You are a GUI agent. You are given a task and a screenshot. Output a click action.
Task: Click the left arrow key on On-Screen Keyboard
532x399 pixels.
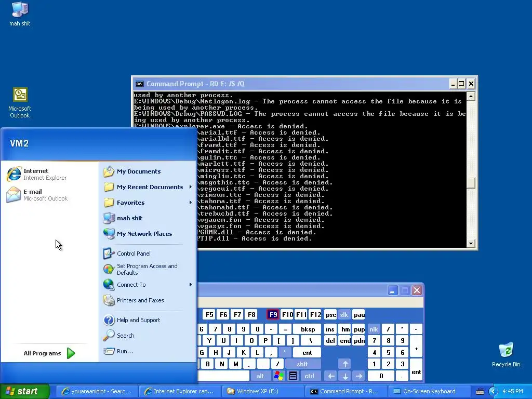point(331,376)
